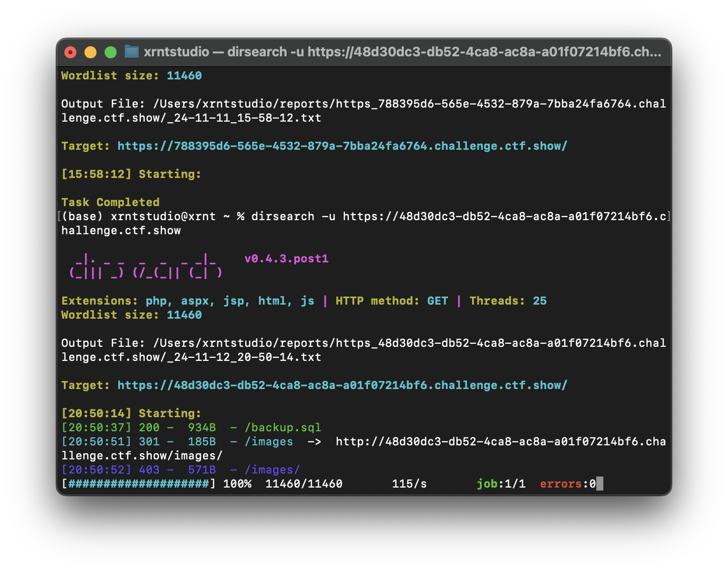Click the output file path ending 15-58-12.txt

click(363, 111)
